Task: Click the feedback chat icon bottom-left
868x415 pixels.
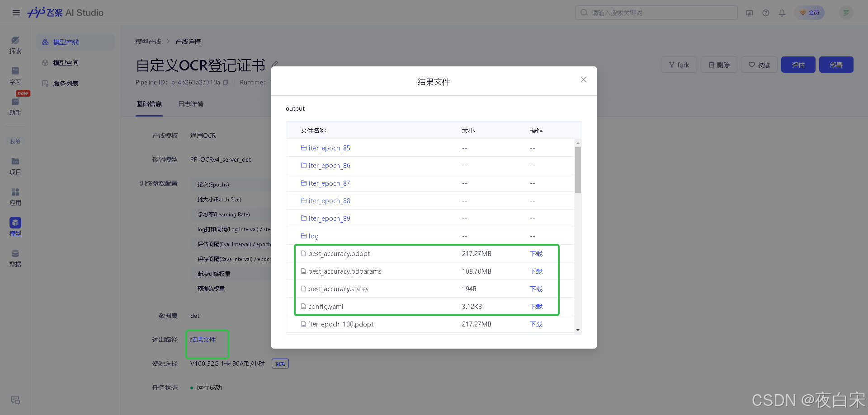Action: (x=15, y=400)
